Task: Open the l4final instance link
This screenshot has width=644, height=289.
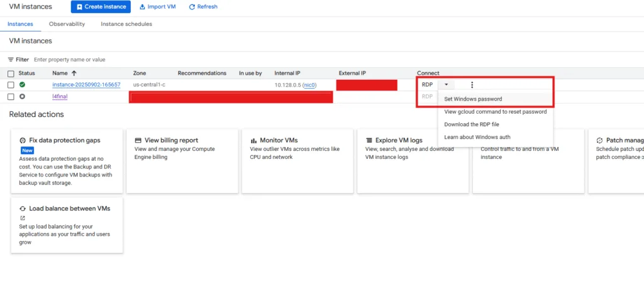Action: [60, 97]
